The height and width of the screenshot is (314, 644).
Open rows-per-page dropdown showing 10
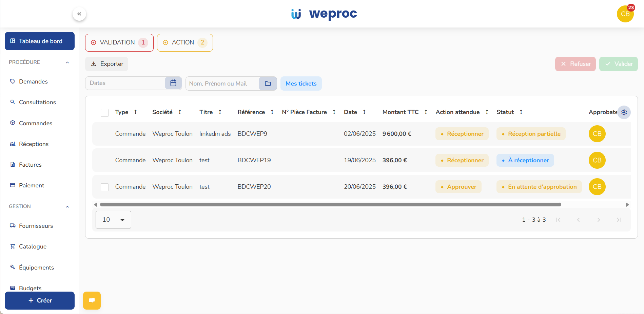pyautogui.click(x=113, y=220)
